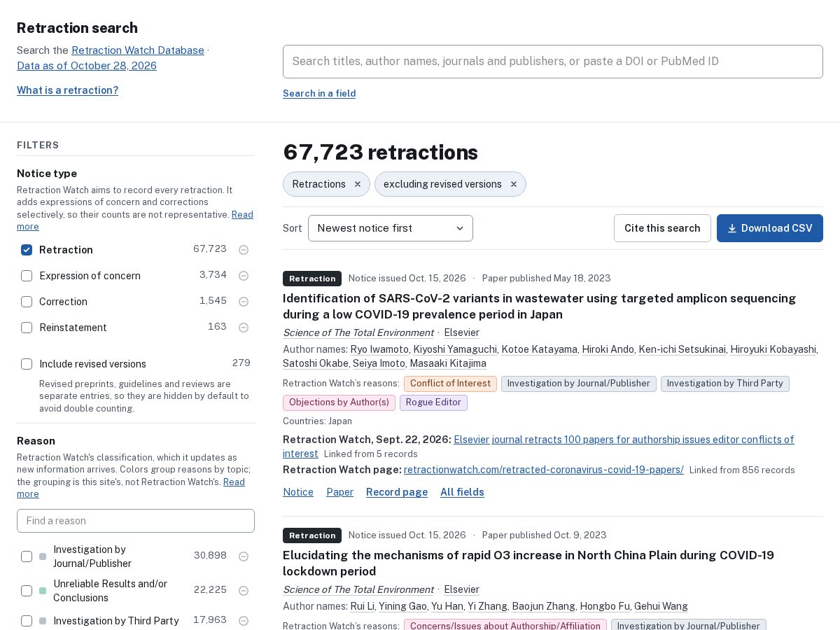The width and height of the screenshot is (840, 630).
Task: Select author Yu Han
Action: coord(447,606)
